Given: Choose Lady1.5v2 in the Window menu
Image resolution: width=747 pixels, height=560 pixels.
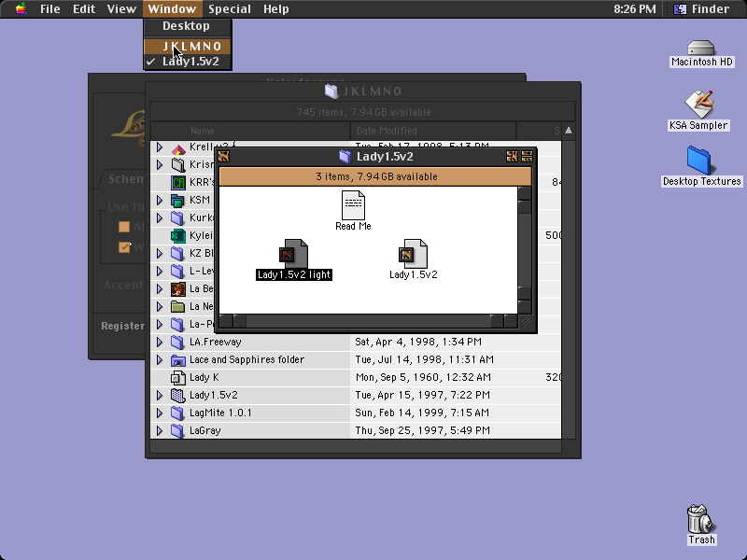Looking at the screenshot, I should point(188,62).
